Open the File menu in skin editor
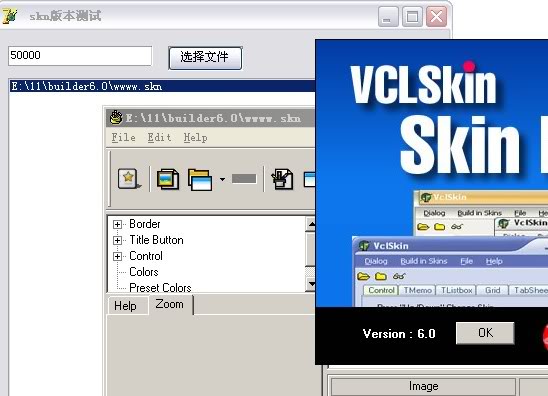Image resolution: width=548 pixels, height=396 pixels. pos(123,137)
